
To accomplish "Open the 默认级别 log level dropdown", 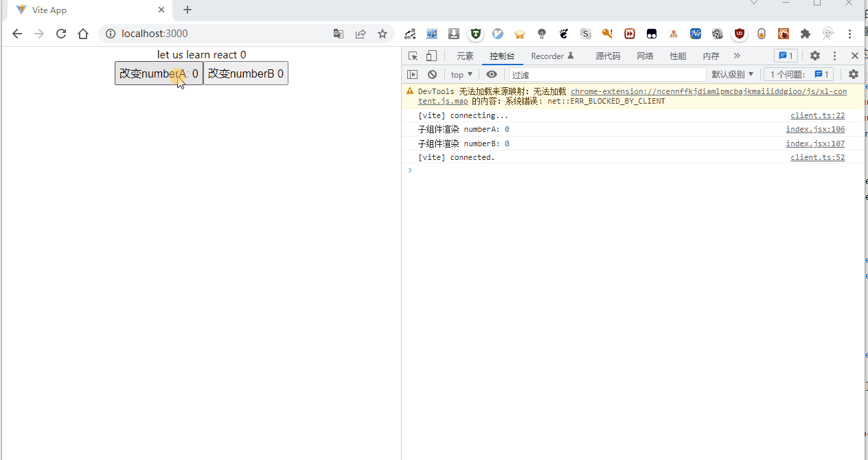I will pos(733,74).
